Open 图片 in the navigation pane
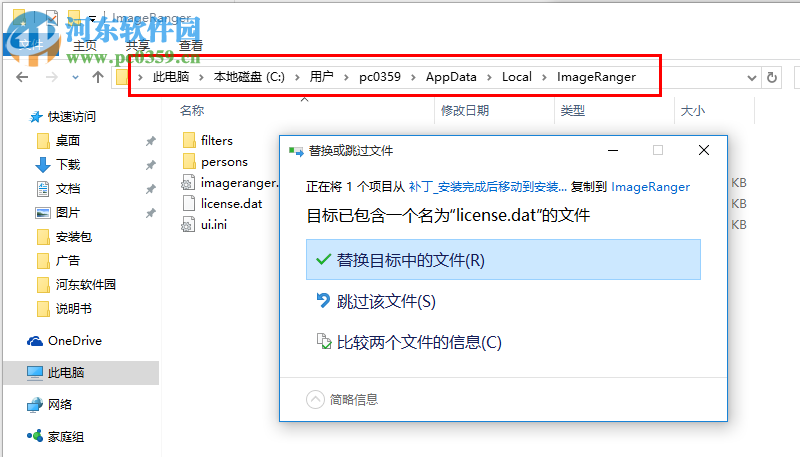The height and width of the screenshot is (457, 800). click(x=68, y=213)
